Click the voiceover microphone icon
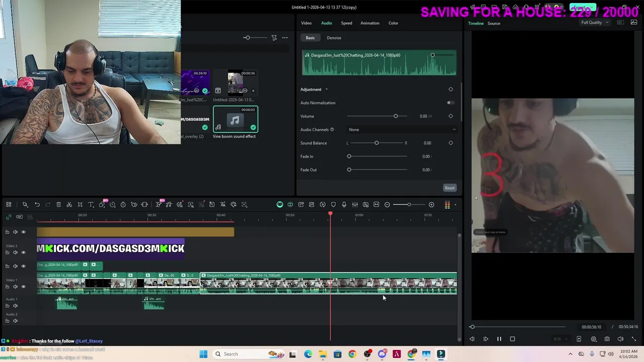The height and width of the screenshot is (362, 644). [344, 205]
